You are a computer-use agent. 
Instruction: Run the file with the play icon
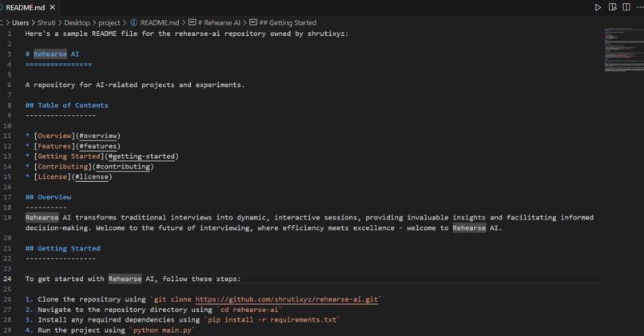(x=598, y=7)
